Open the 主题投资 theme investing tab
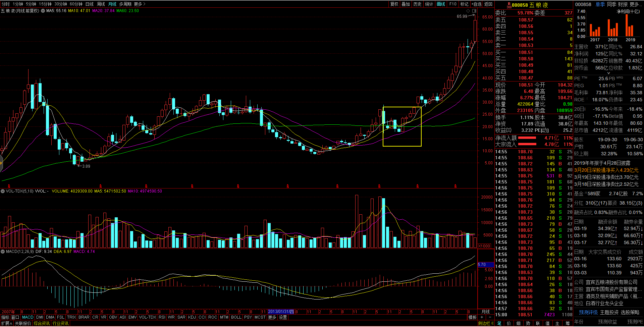The image size is (644, 327). (609, 312)
